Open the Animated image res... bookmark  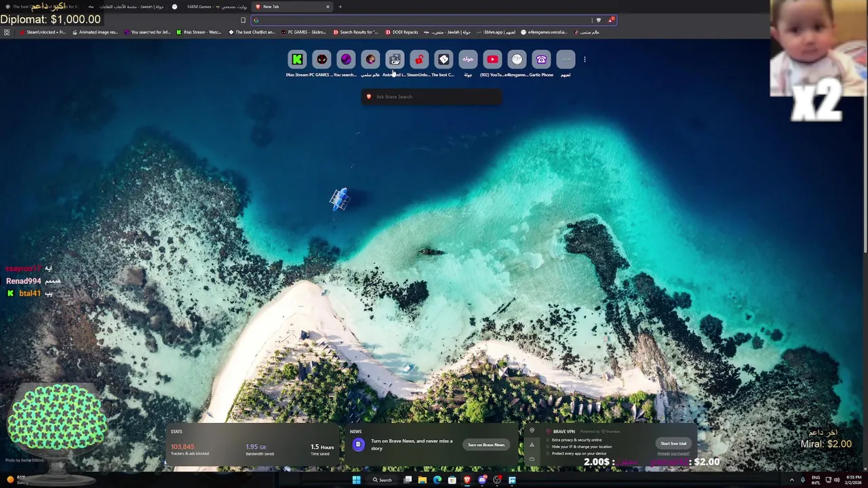coord(95,32)
